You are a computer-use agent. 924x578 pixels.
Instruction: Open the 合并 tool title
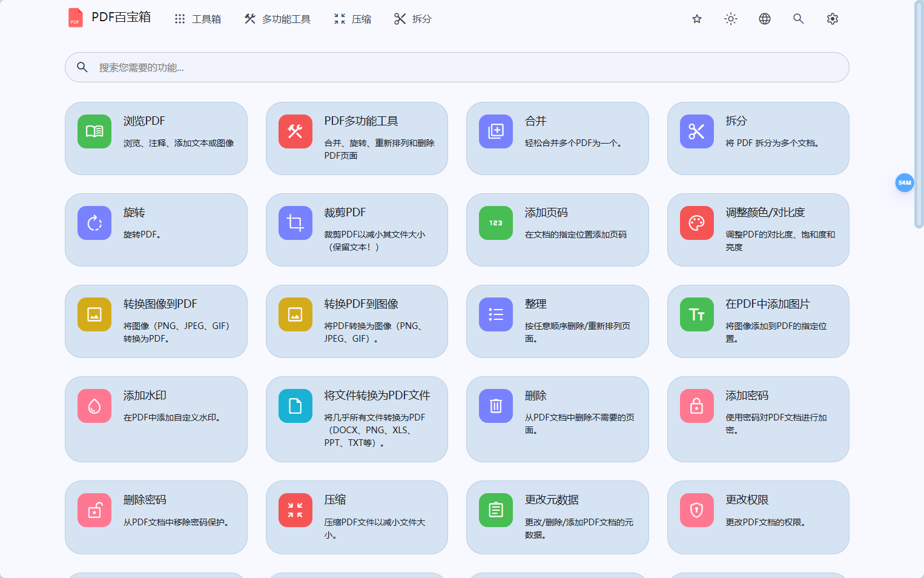pos(535,121)
